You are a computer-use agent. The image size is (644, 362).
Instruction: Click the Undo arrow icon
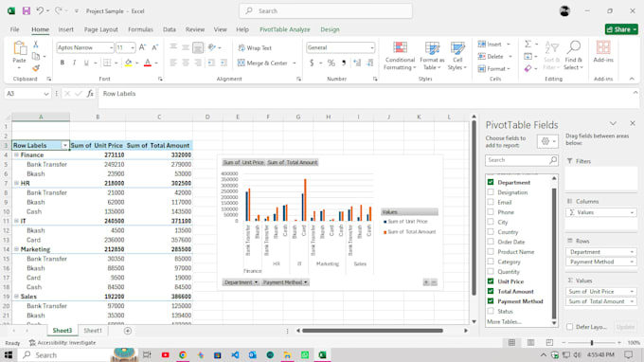tap(40, 11)
